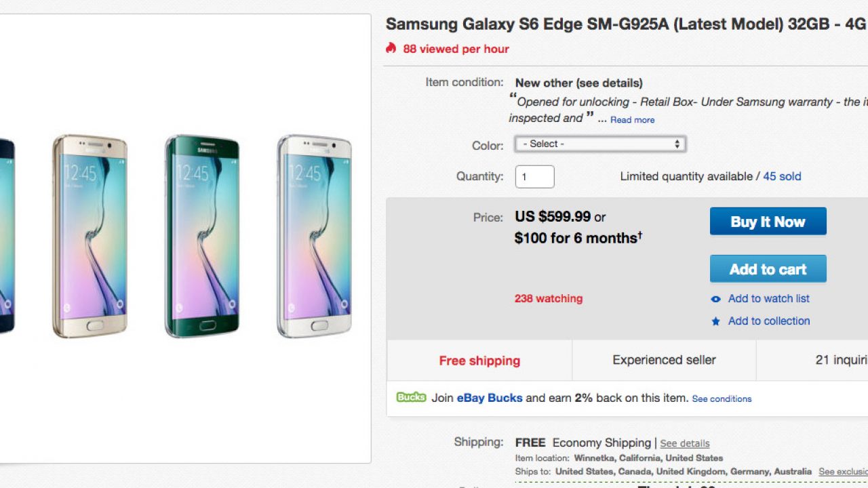Click the Add to collection link
Viewport: 868px width, 488px height.
coord(768,321)
